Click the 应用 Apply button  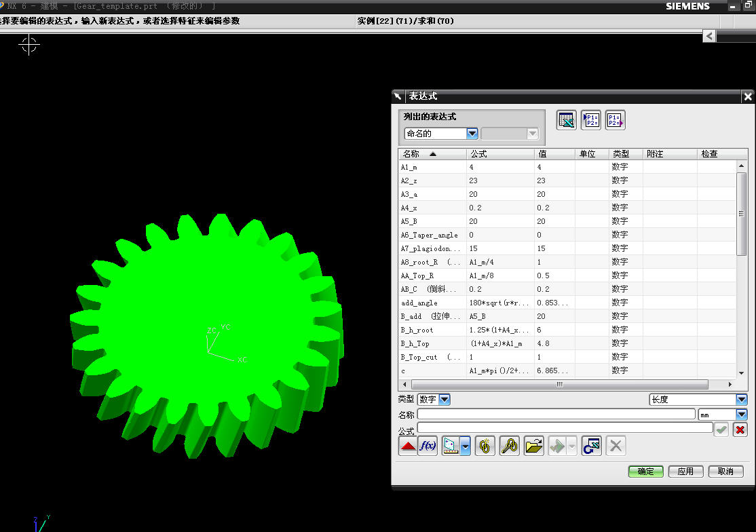pyautogui.click(x=685, y=472)
